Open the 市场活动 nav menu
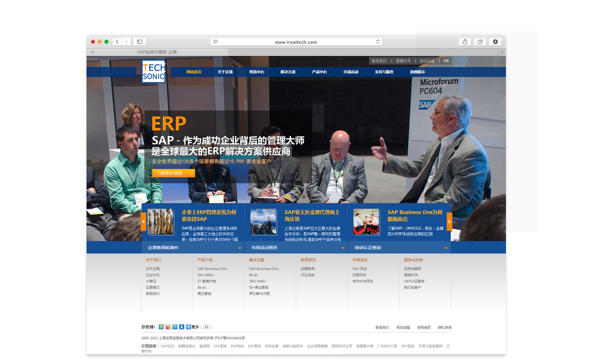The width and height of the screenshot is (592, 364). click(351, 72)
